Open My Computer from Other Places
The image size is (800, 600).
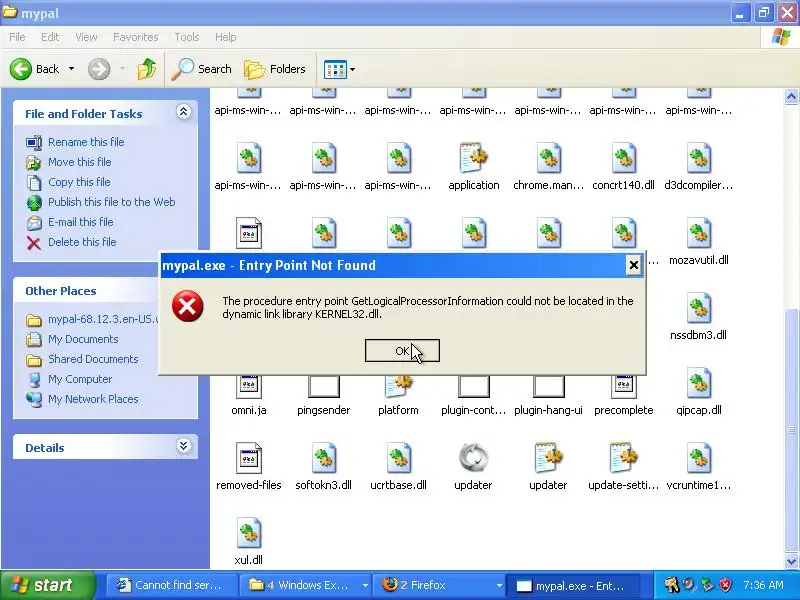tap(80, 379)
